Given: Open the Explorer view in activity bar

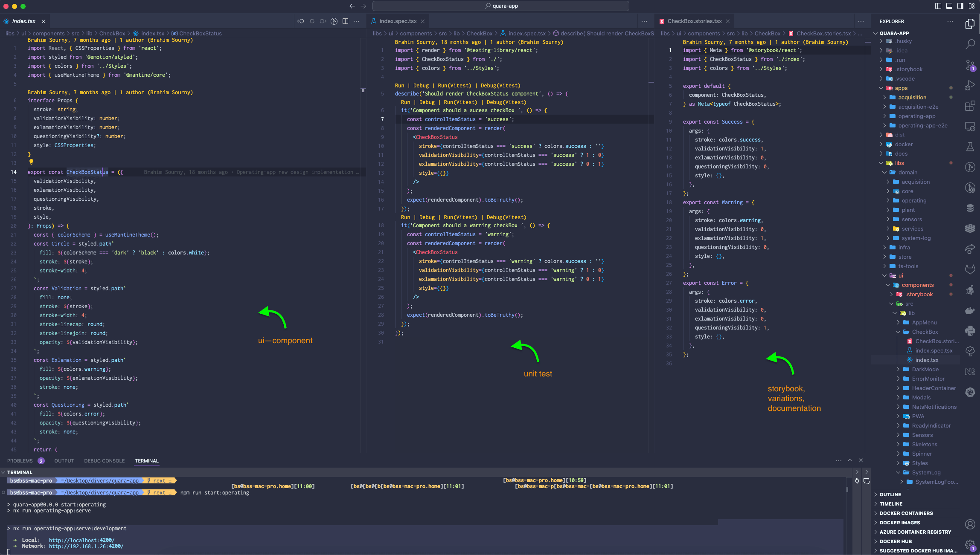Looking at the screenshot, I should coord(970,24).
